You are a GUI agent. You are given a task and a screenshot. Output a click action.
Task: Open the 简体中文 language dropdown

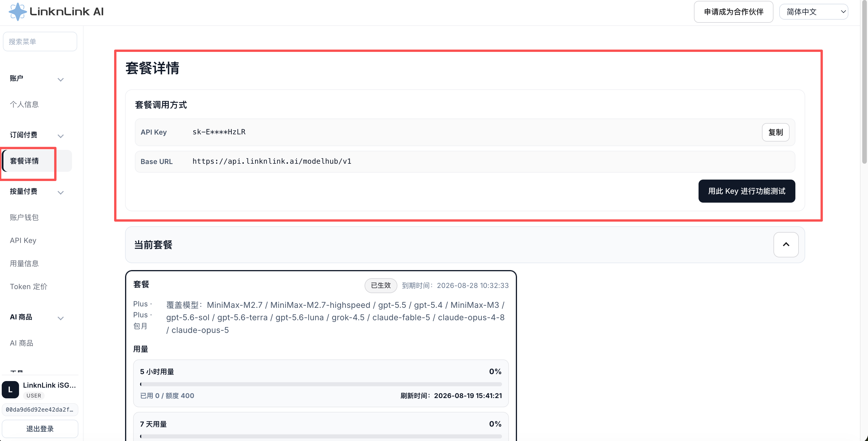coord(814,12)
